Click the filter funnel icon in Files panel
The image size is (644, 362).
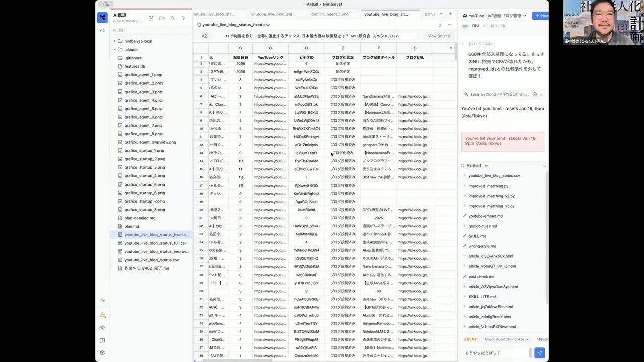(x=183, y=18)
